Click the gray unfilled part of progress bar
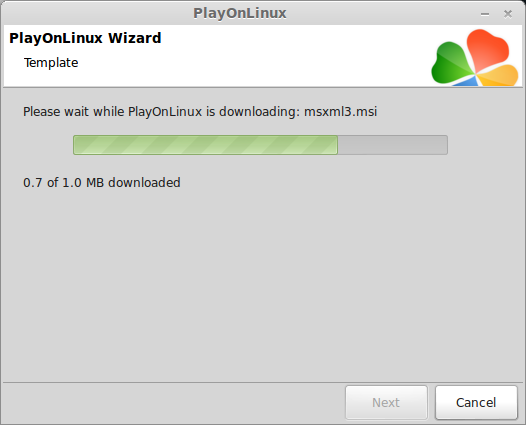 tap(392, 145)
